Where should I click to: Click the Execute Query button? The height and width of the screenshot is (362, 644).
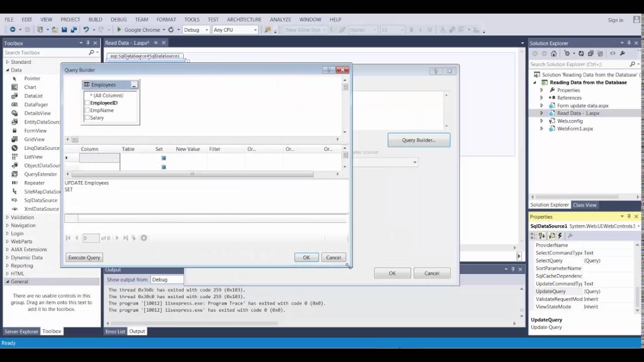click(84, 257)
